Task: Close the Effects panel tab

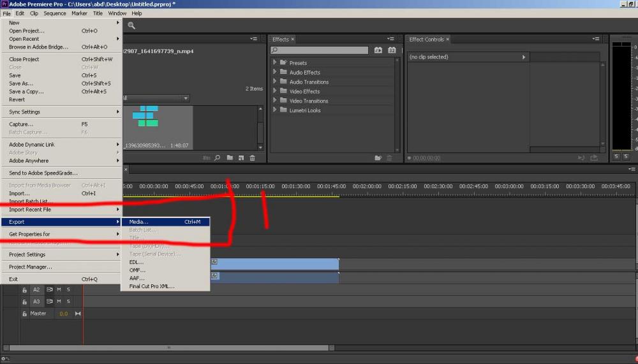Action: (293, 40)
